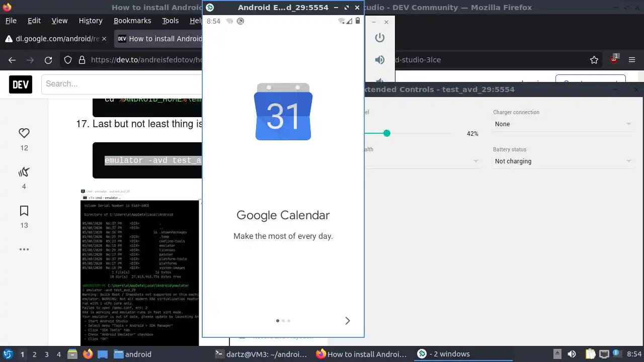Click the 'Google Calendar' heading in emulator
This screenshot has height=362, width=644.
click(x=283, y=215)
